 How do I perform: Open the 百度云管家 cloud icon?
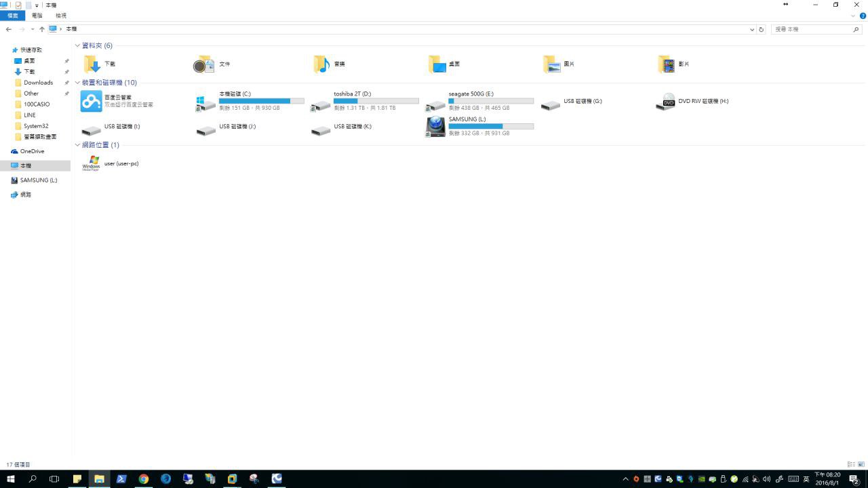[92, 101]
